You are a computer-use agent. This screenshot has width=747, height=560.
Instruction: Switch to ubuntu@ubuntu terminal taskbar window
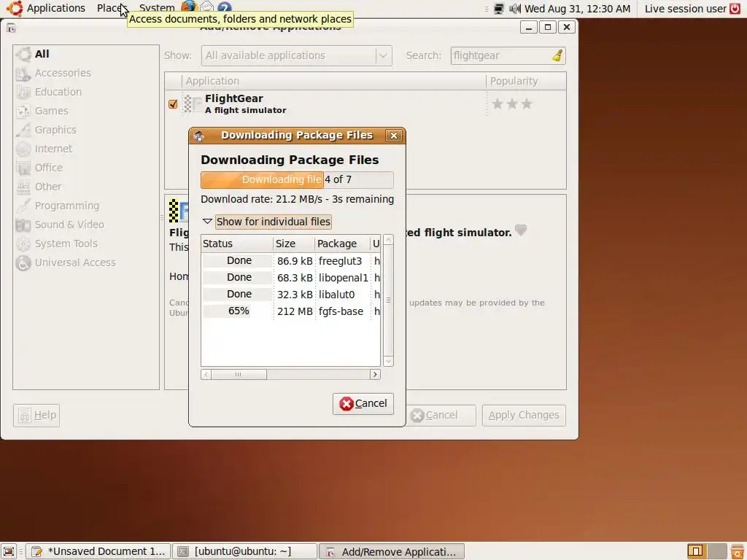click(x=244, y=551)
